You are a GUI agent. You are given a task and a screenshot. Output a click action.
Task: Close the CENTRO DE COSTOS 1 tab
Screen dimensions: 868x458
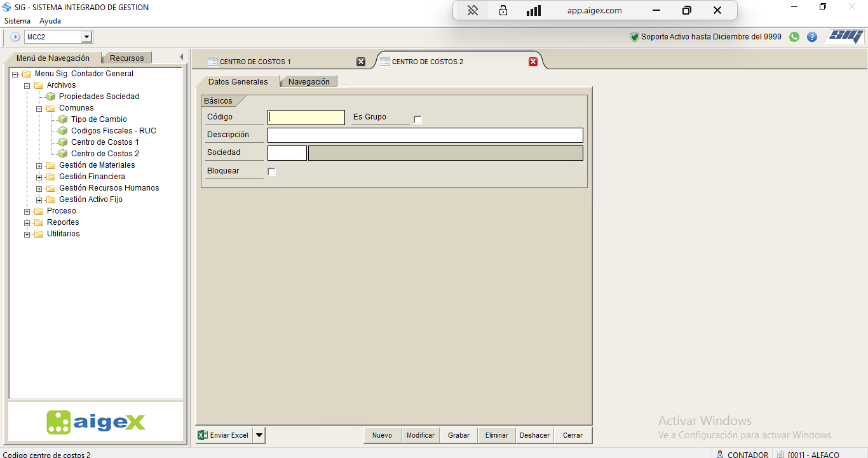tap(361, 62)
